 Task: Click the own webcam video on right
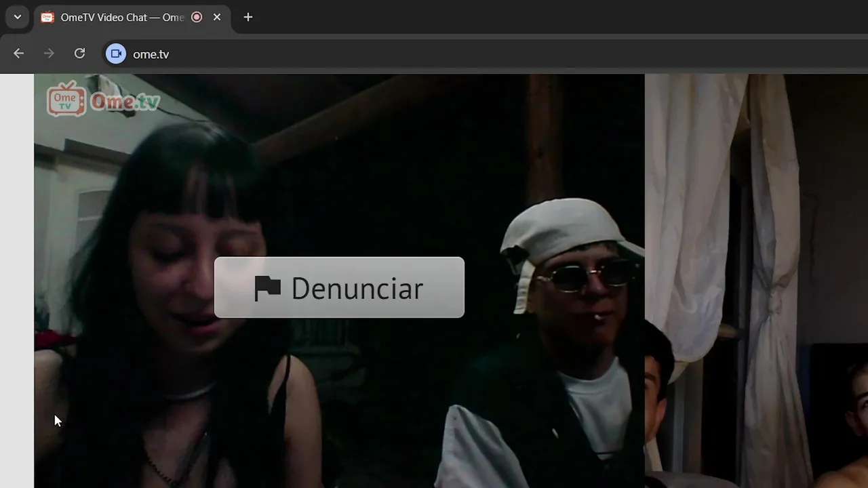756,281
